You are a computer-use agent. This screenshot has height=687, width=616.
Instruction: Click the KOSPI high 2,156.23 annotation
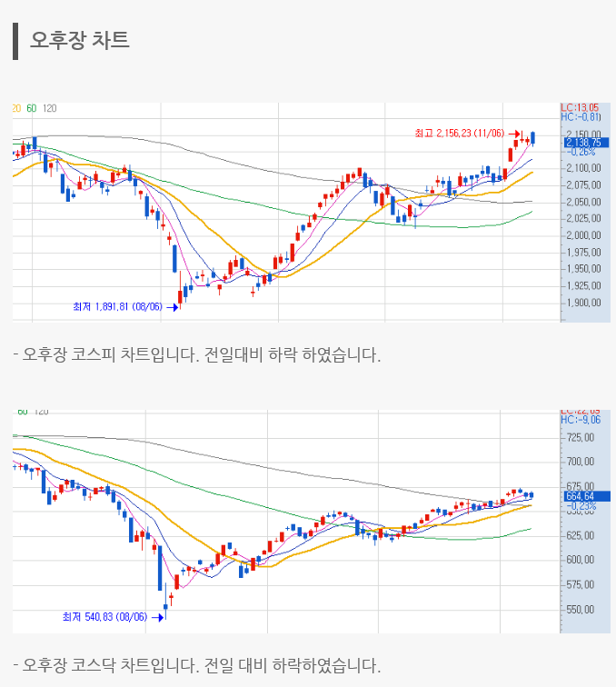click(x=459, y=133)
